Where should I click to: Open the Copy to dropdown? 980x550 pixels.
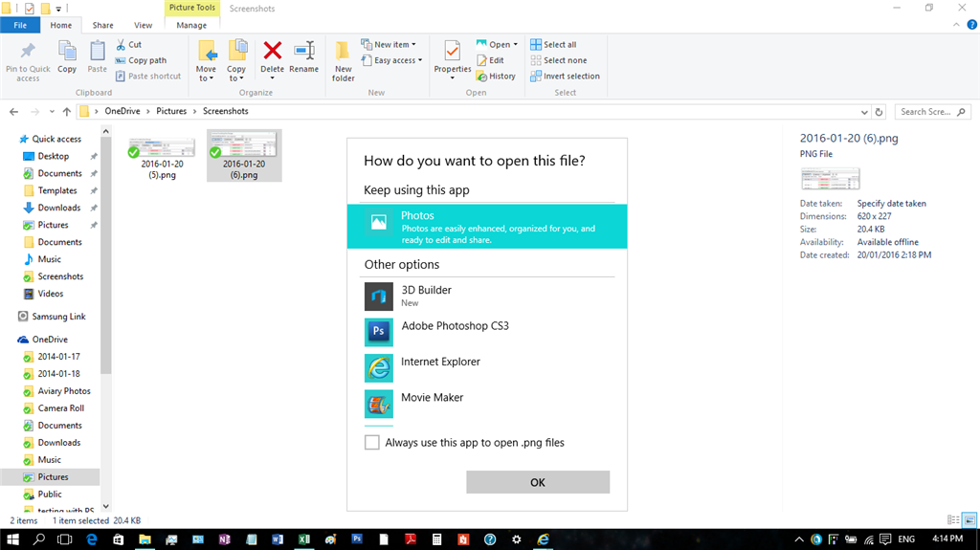coord(236,60)
